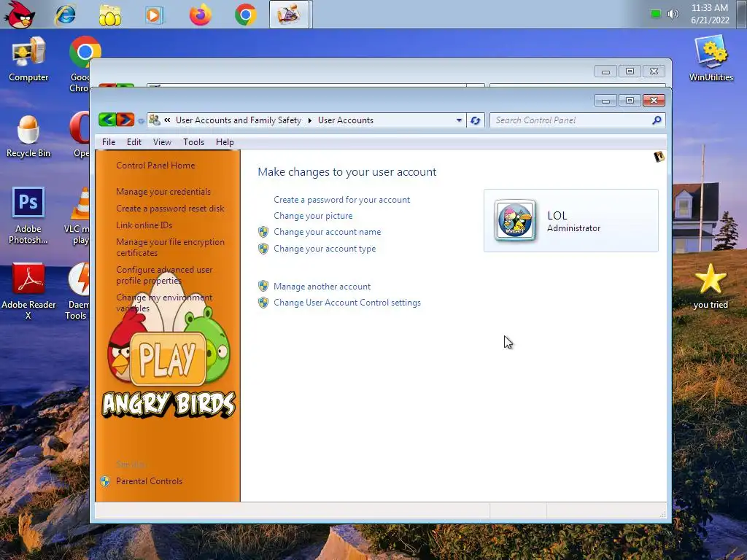Click the volume speaker tray icon

coord(673,14)
